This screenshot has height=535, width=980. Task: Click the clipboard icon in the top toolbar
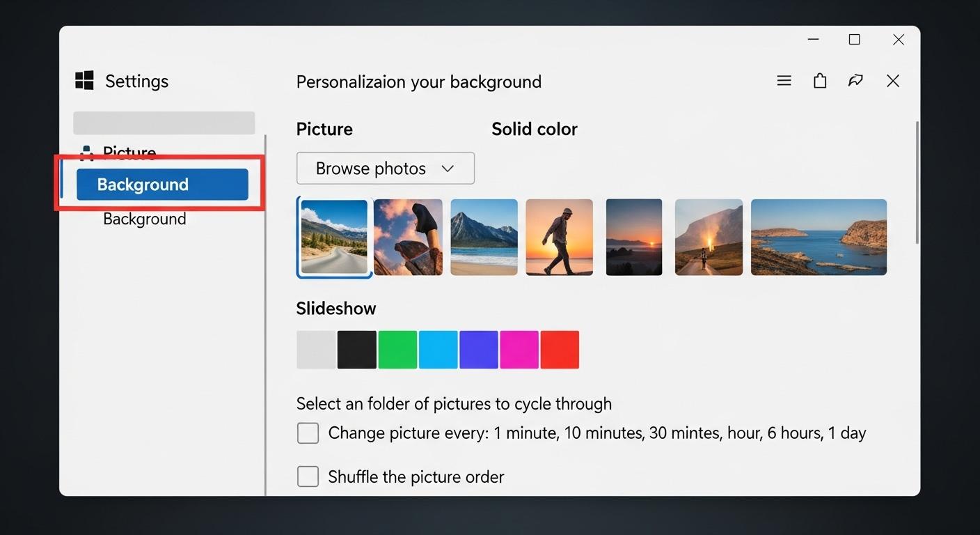coord(819,80)
